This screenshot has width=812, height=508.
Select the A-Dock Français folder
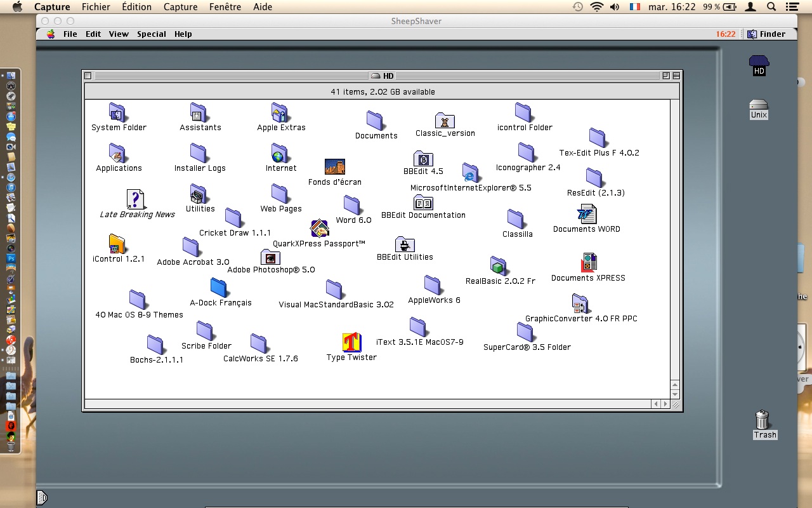click(x=219, y=288)
